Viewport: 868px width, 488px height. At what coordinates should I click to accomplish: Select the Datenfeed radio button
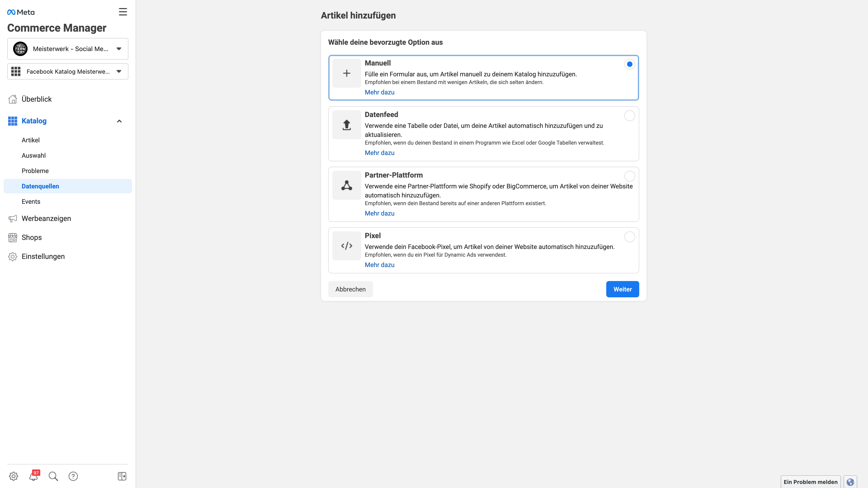point(630,116)
